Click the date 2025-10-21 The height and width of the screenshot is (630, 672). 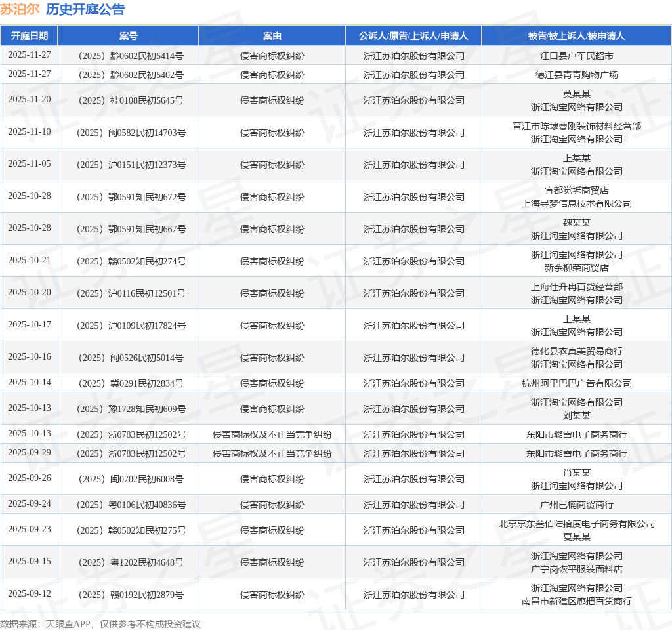tap(29, 260)
